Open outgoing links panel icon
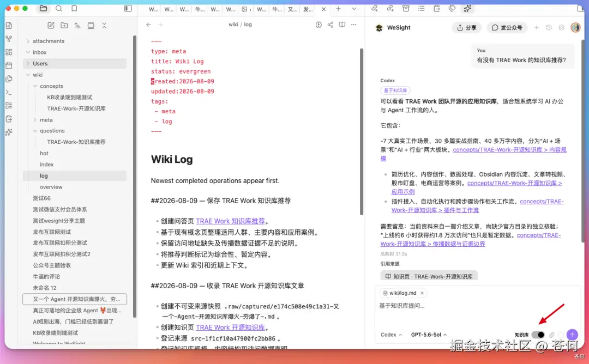Image resolution: width=589 pixels, height=364 pixels. click(x=390, y=8)
